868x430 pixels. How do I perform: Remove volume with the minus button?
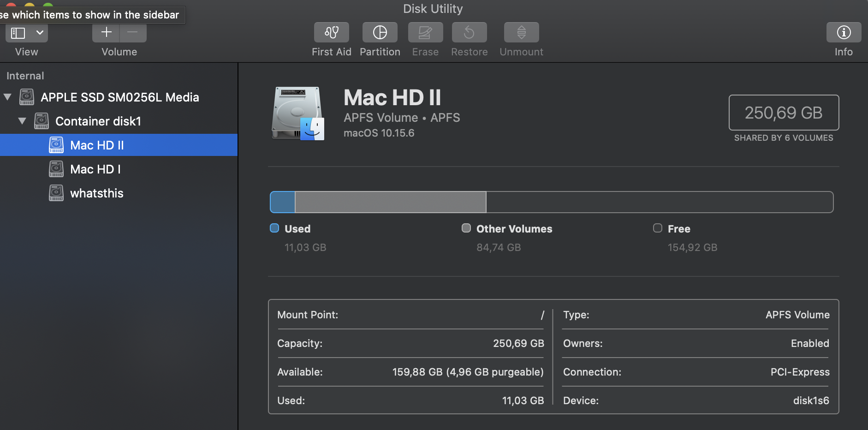[x=133, y=32]
